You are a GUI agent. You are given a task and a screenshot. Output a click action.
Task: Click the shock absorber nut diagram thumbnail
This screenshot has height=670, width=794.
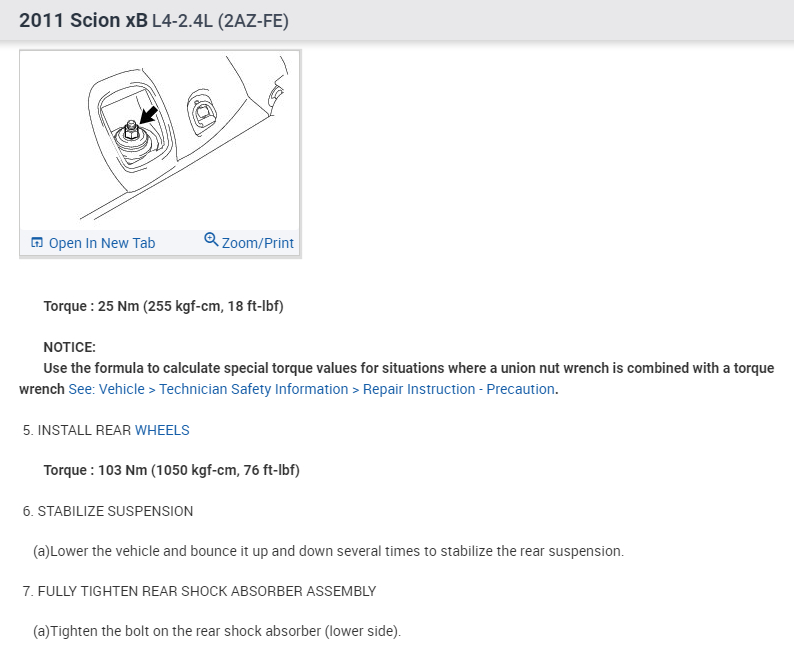(x=160, y=140)
